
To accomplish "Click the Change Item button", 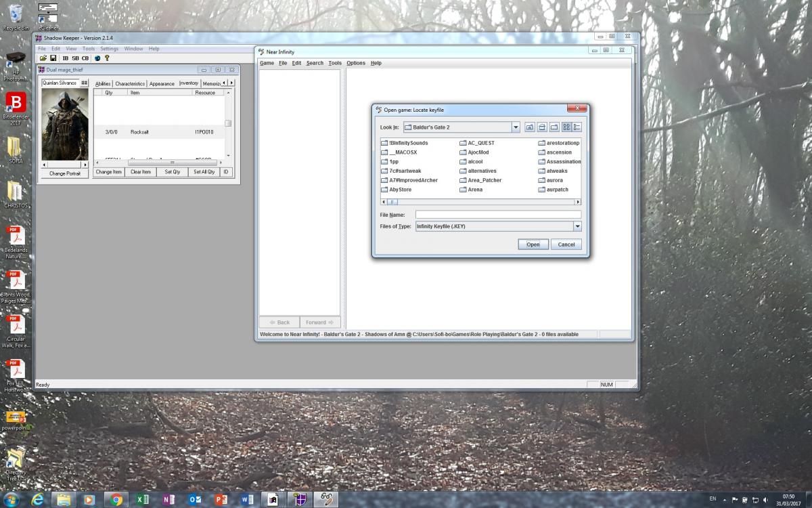I will click(108, 172).
